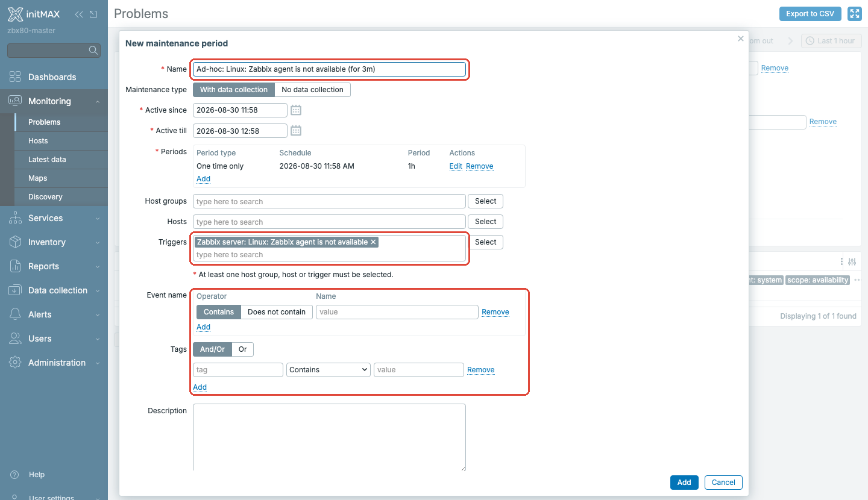868x500 pixels.
Task: Click Select next to Host groups
Action: coord(485,201)
